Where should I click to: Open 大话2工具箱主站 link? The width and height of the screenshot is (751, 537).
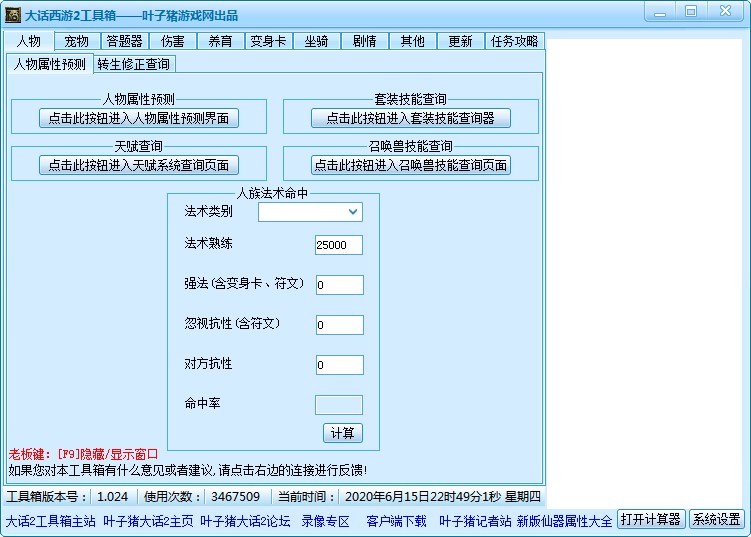[x=51, y=521]
